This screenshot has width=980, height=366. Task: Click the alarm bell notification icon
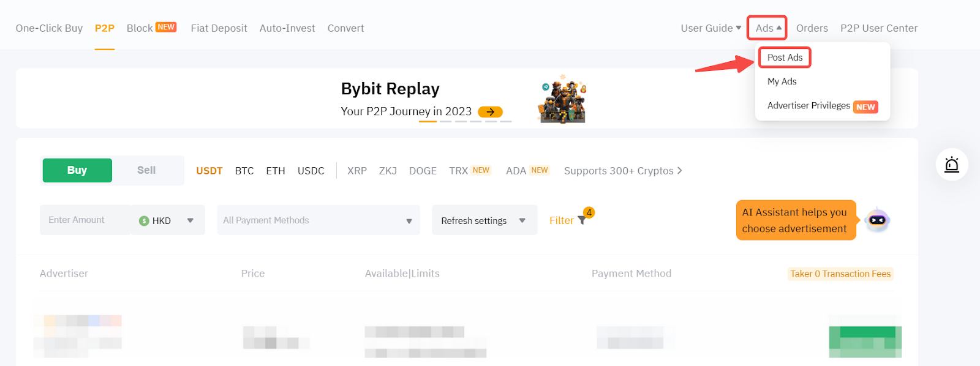(x=951, y=165)
